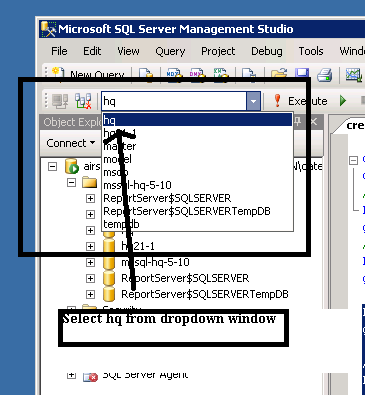This screenshot has width=365, height=395.
Task: Collapse the Databases folder node
Action: 71,182
